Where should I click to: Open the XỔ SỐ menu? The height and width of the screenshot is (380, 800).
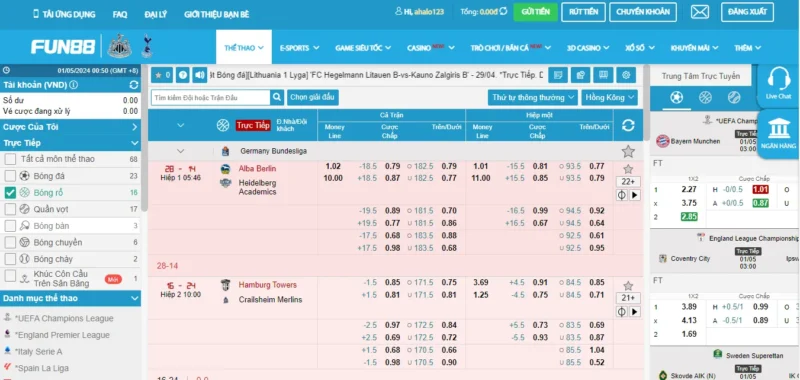[639, 48]
